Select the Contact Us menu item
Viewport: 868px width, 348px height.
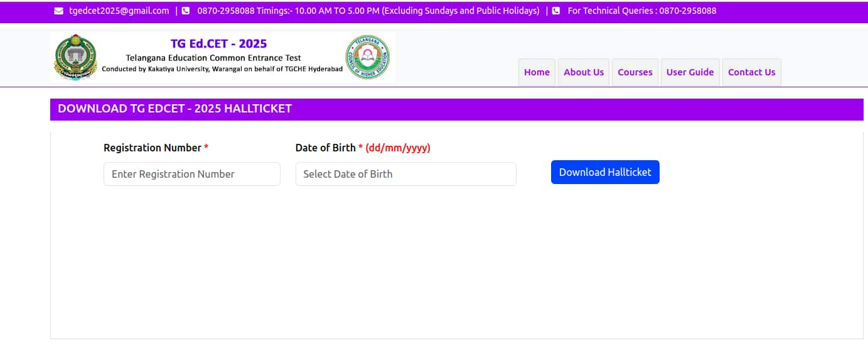click(752, 72)
